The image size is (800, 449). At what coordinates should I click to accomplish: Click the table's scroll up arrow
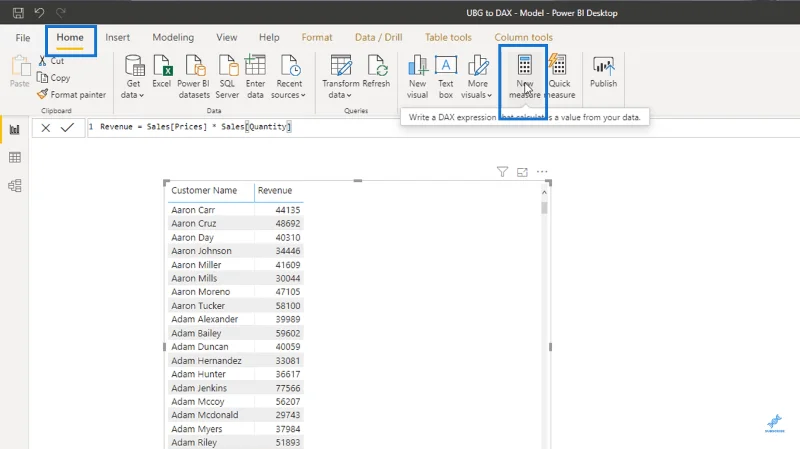[x=544, y=192]
